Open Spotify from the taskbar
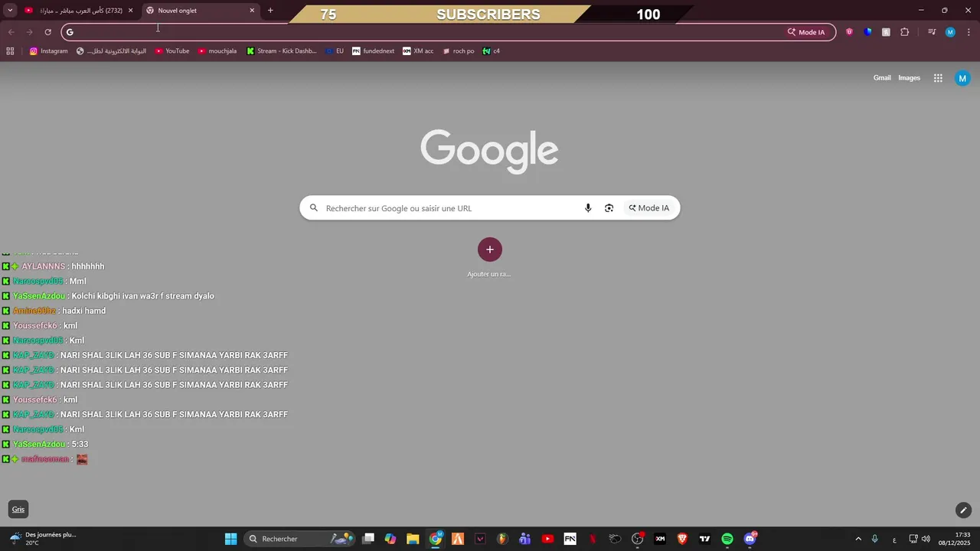The image size is (980, 551). pyautogui.click(x=727, y=539)
